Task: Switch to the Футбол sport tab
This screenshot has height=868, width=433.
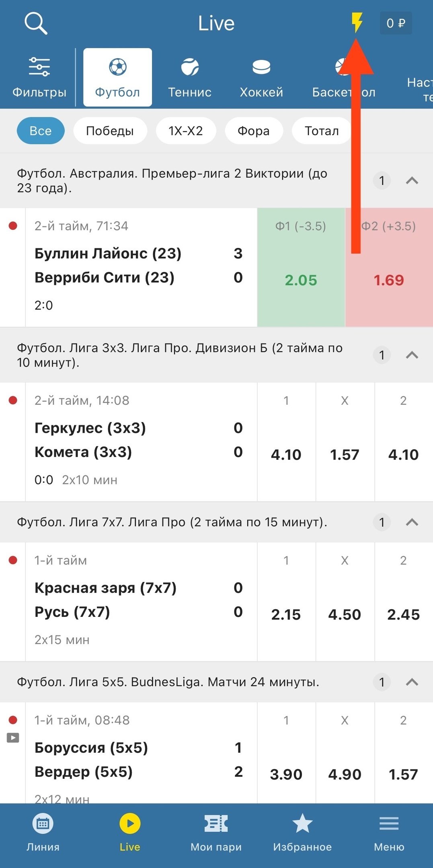Action: click(117, 77)
